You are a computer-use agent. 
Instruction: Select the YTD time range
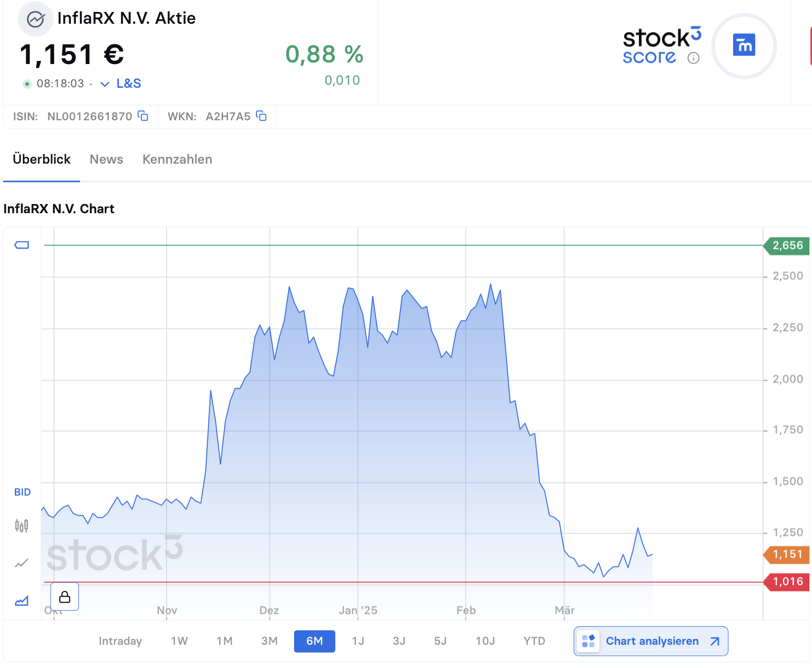[534, 641]
